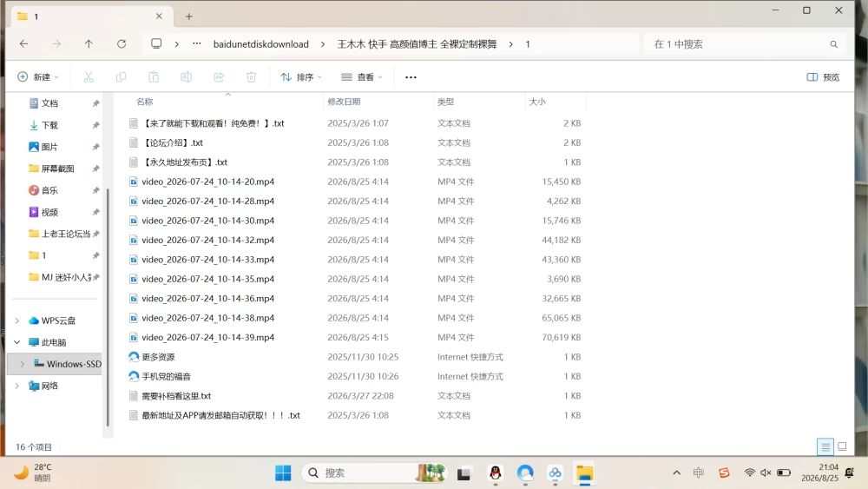
Task: Toggle the 预览 preview pane
Action: tap(823, 77)
